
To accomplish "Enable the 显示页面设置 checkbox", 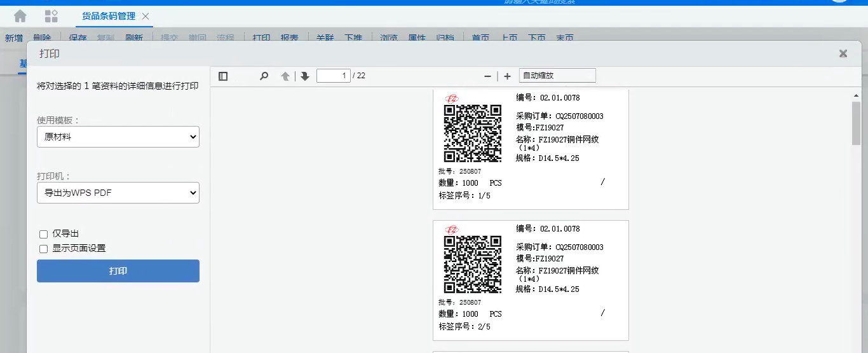I will pyautogui.click(x=44, y=249).
